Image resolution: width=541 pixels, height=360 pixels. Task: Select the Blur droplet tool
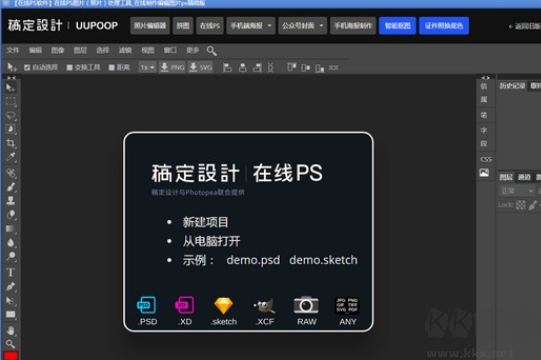point(10,242)
